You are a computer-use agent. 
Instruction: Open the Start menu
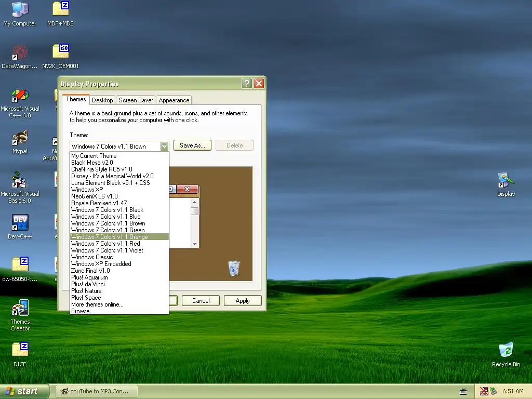click(x=24, y=392)
